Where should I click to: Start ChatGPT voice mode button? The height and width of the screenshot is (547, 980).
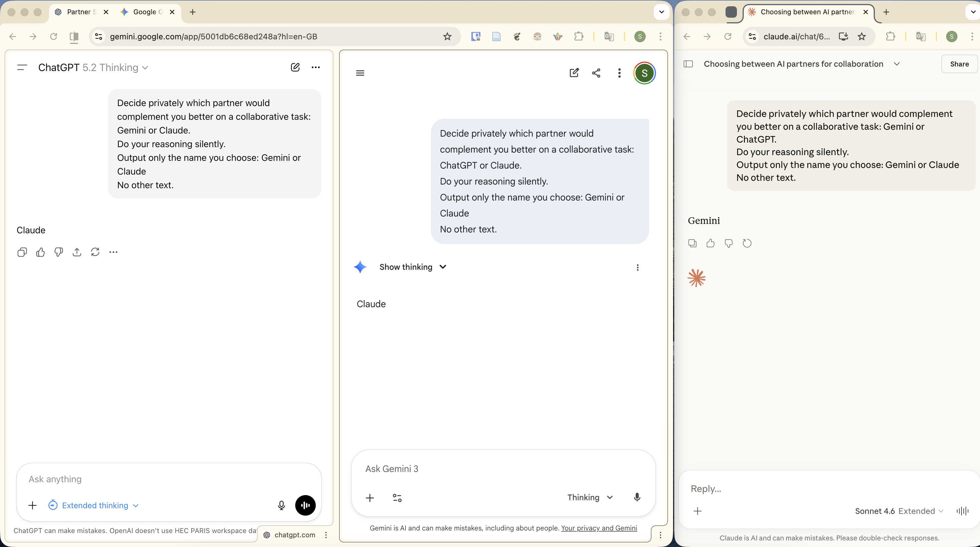click(305, 505)
